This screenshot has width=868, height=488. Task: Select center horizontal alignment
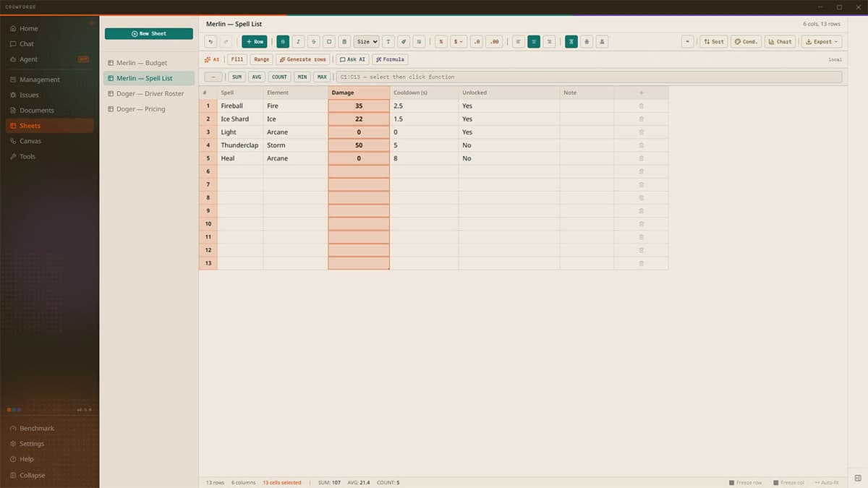(x=534, y=42)
